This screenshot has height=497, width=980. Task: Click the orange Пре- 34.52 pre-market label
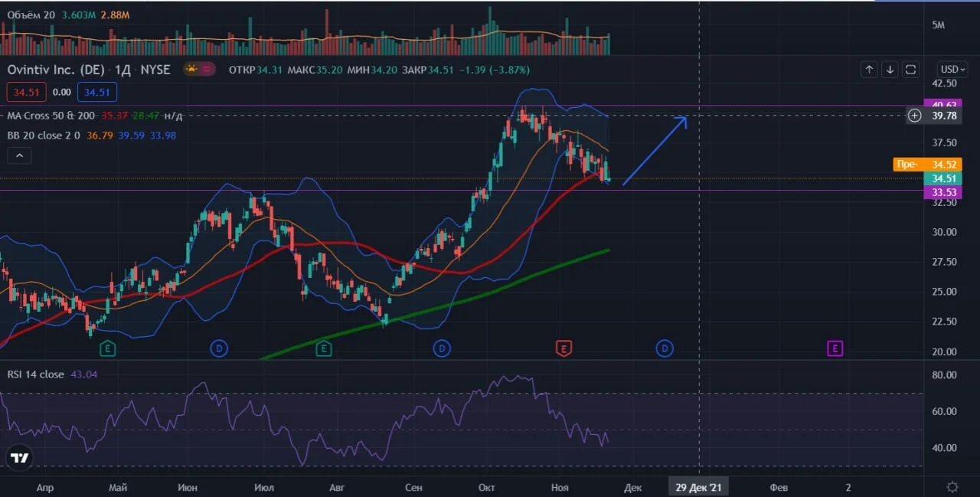tap(926, 165)
